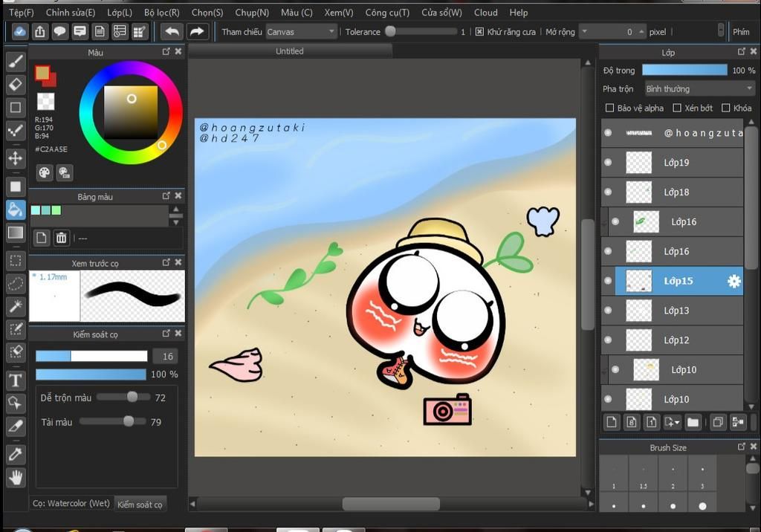Select the Brush tool

16,62
